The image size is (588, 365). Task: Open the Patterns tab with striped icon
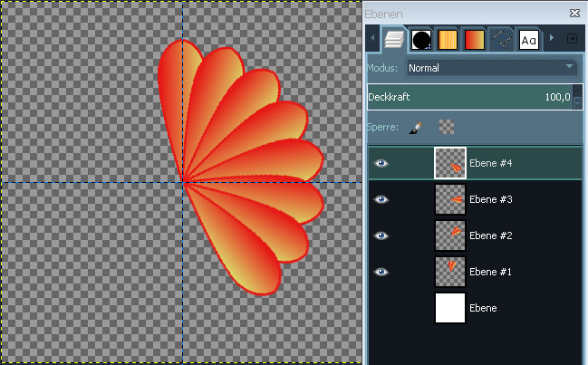448,40
